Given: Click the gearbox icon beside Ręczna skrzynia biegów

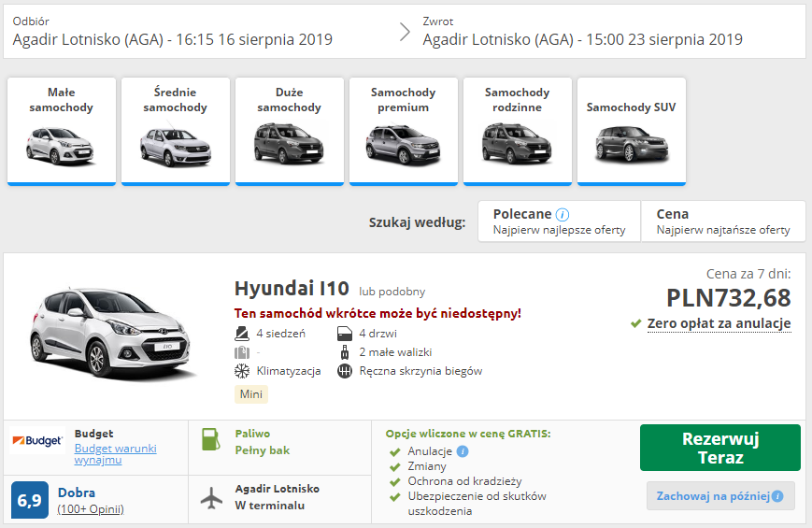Looking at the screenshot, I should [x=345, y=371].
